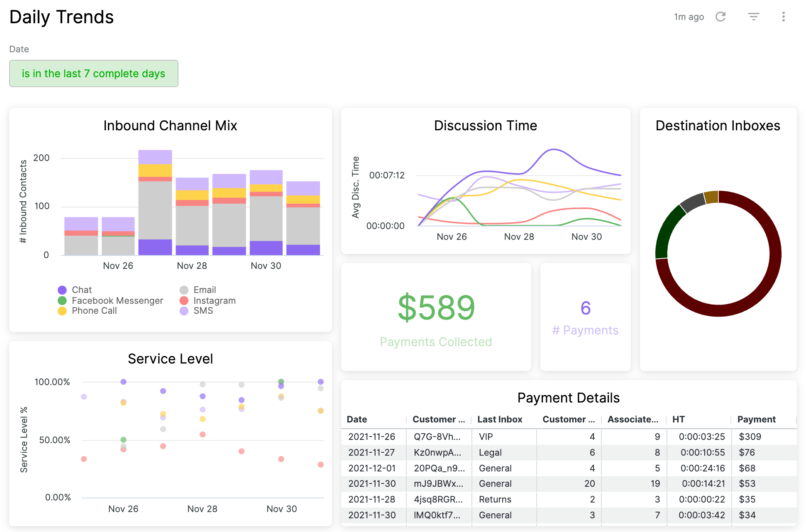Toggle Chat series in legend
Image resolution: width=806 pixels, height=532 pixels.
pos(75,290)
